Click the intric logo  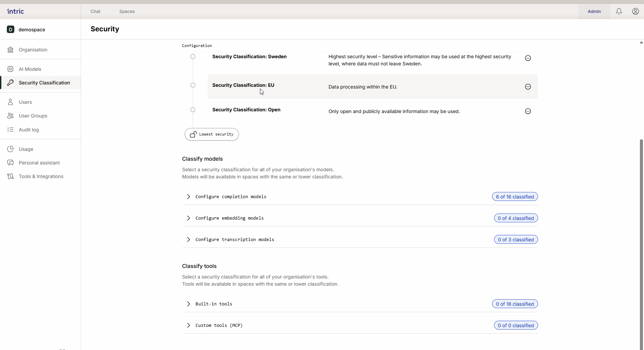(16, 12)
